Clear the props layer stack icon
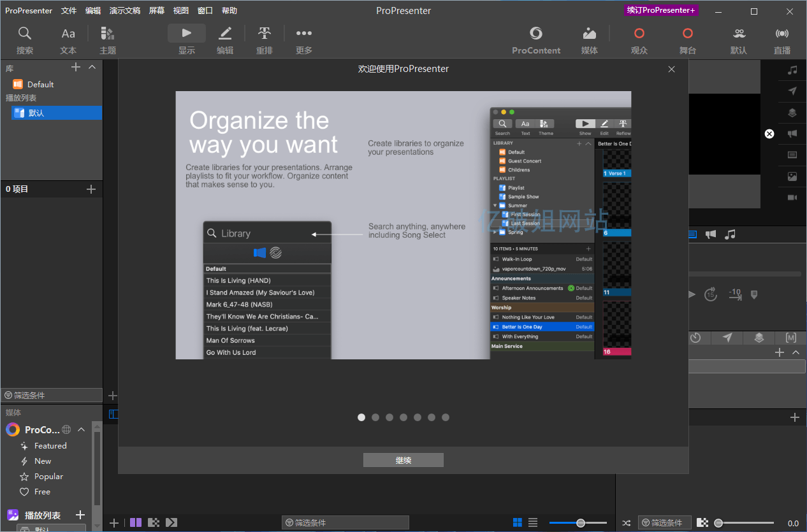 792,113
